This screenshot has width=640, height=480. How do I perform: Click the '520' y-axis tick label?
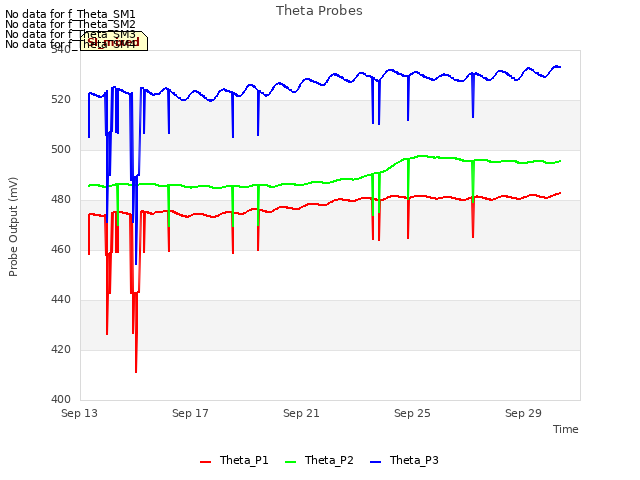61,100
